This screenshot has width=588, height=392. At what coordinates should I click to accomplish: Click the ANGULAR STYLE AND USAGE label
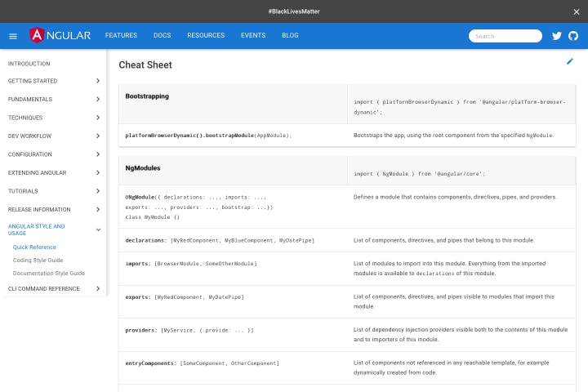[37, 229]
